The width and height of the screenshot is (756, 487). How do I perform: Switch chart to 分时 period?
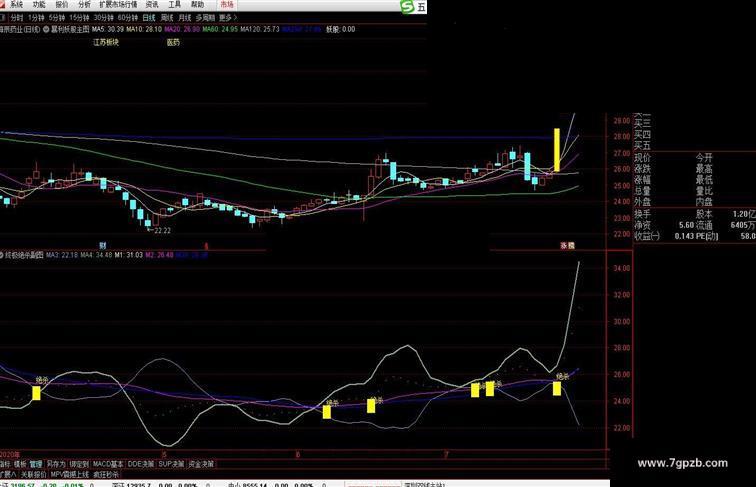(17, 18)
